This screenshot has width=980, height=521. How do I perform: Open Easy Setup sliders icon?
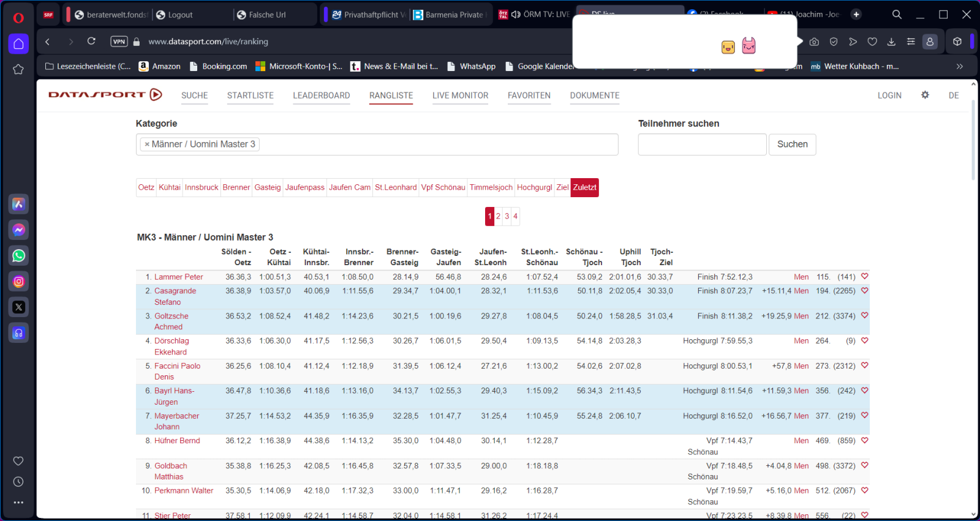click(911, 42)
